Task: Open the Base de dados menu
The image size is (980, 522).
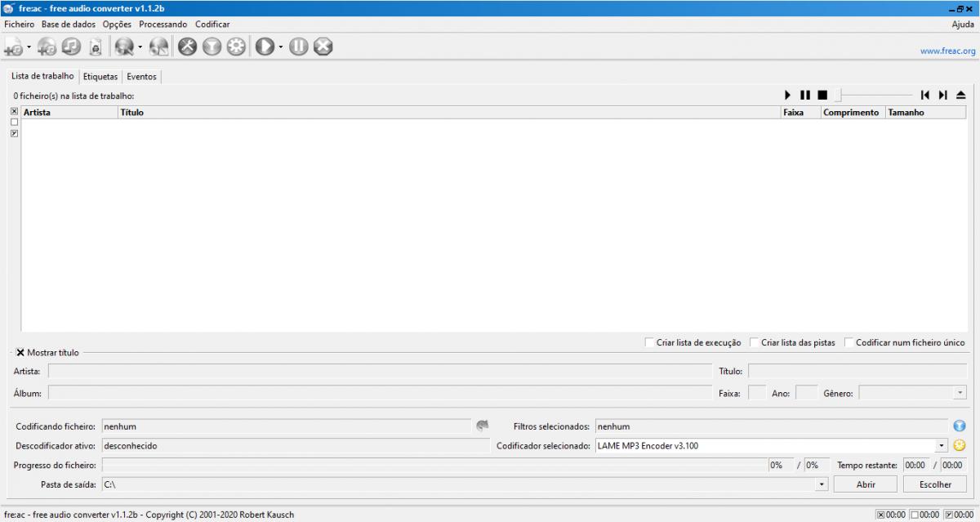Action: (69, 25)
